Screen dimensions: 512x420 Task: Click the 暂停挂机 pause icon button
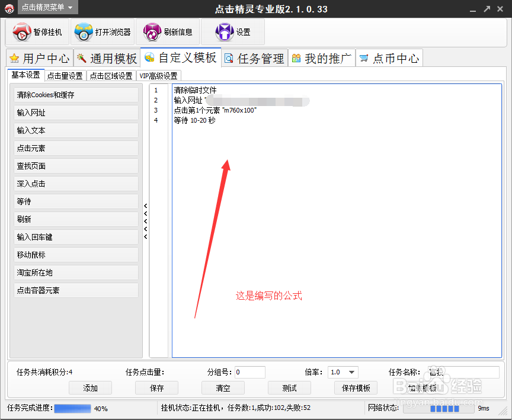22,32
